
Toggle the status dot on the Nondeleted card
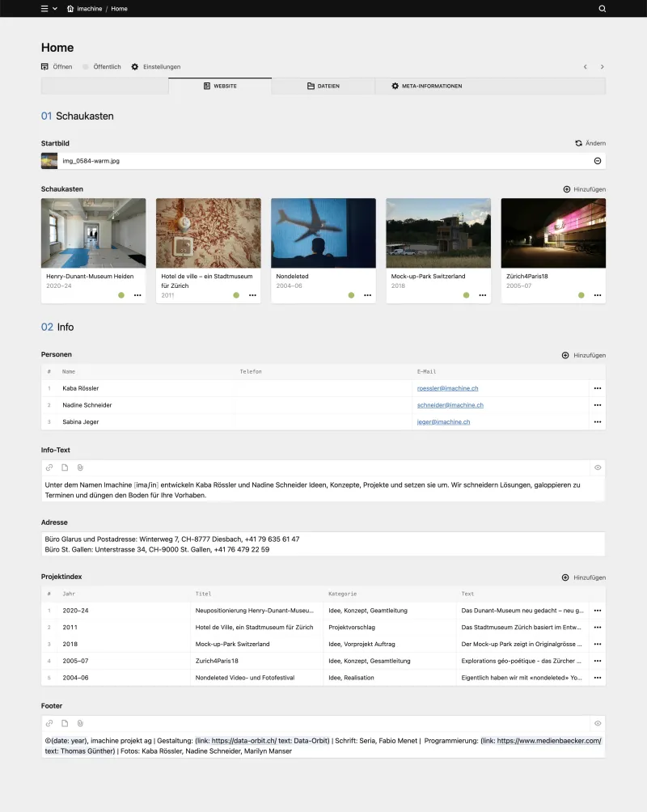(350, 295)
